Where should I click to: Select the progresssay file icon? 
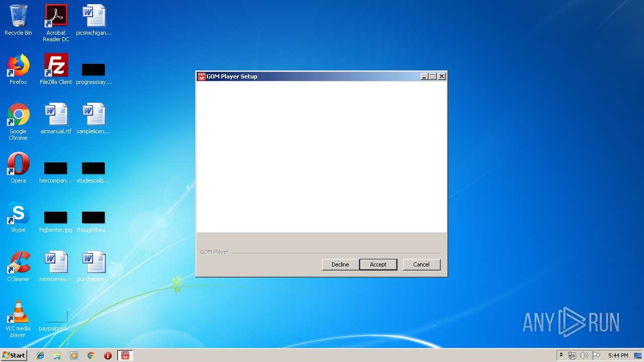tap(94, 74)
